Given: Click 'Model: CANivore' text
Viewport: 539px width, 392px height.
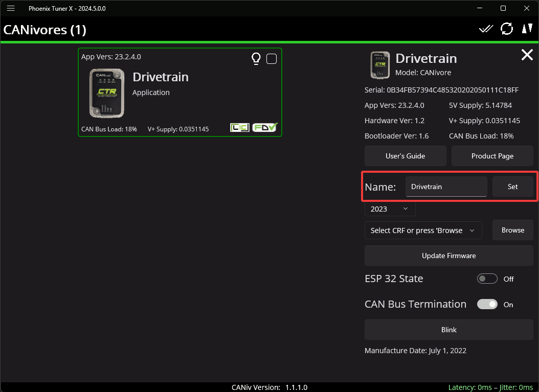Looking at the screenshot, I should pyautogui.click(x=423, y=73).
